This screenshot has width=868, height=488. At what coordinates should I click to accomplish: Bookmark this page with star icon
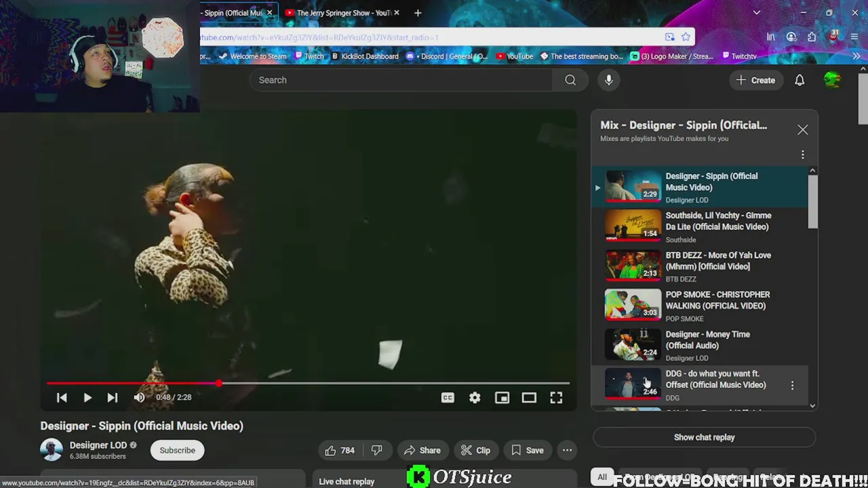[686, 37]
